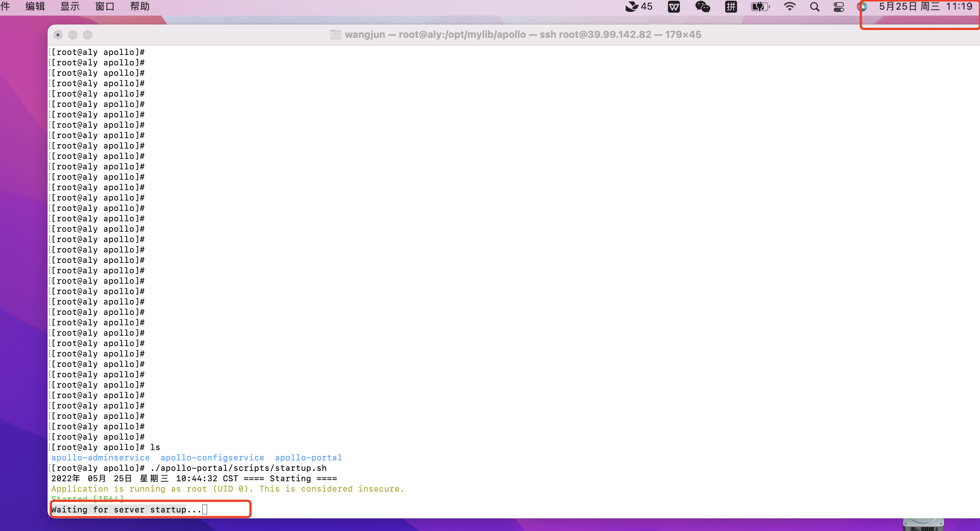Activate Siri from the menu bar
This screenshot has width=980, height=531.
coord(862,6)
